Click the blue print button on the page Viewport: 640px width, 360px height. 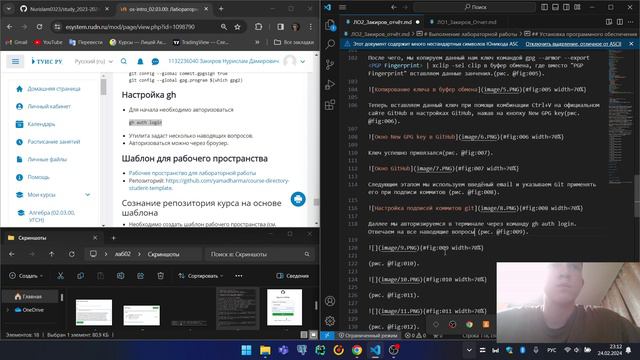298,199
